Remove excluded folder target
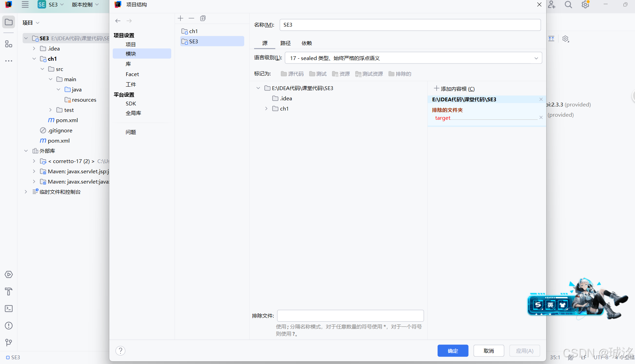The image size is (635, 364). tap(541, 117)
